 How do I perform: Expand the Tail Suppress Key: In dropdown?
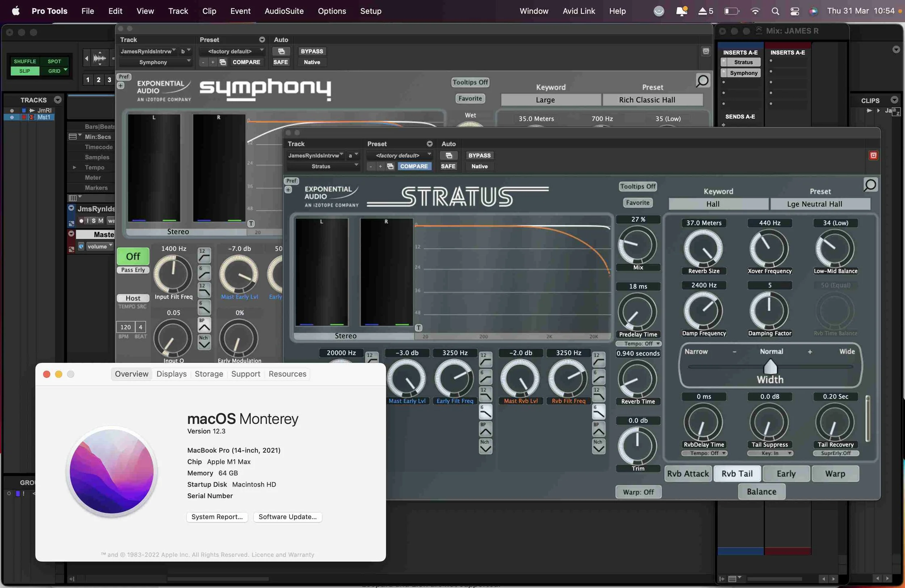click(770, 453)
